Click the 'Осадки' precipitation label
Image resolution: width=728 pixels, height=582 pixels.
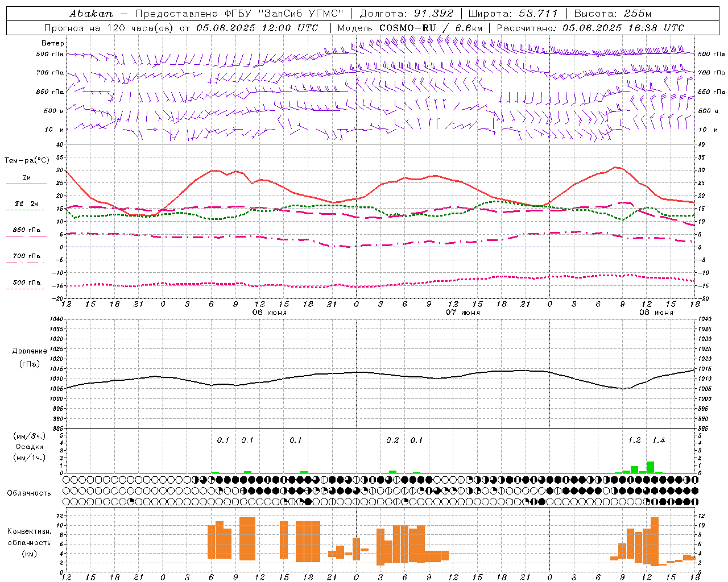click(30, 447)
